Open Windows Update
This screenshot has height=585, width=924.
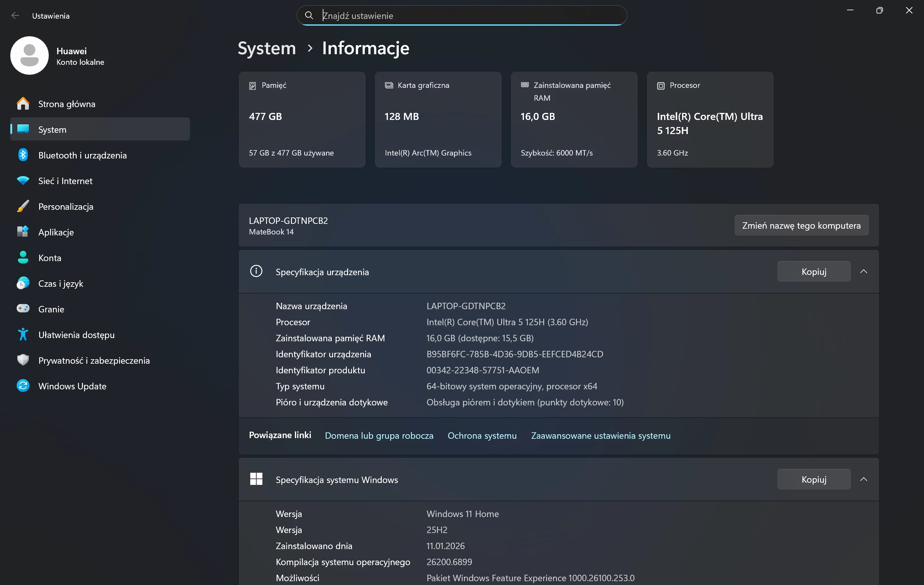72,386
